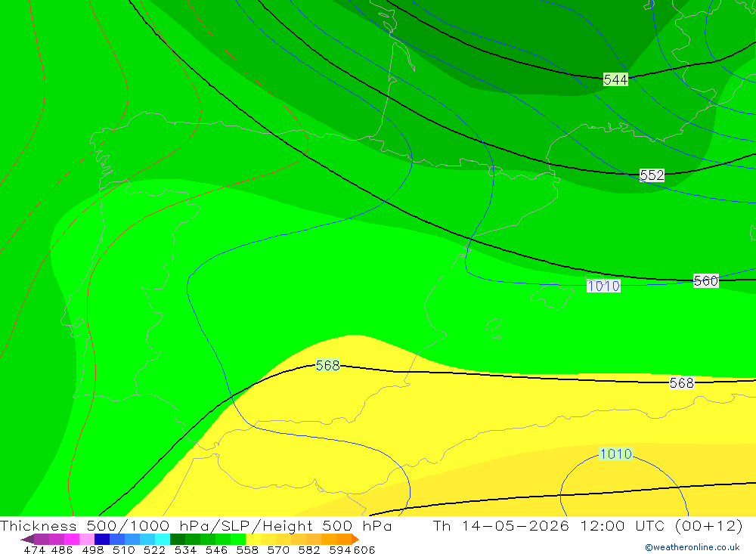Click the 486 legend value

click(x=62, y=549)
